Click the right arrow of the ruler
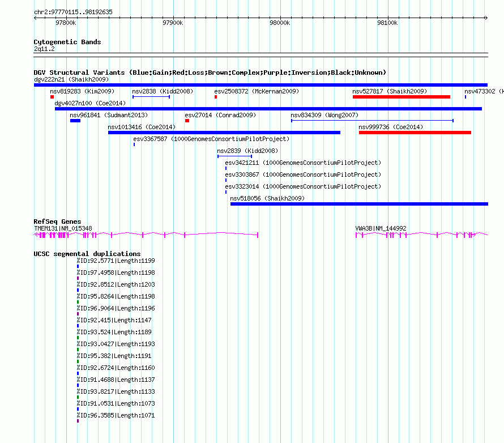The height and width of the screenshot is (443, 504). pyautogui.click(x=486, y=18)
